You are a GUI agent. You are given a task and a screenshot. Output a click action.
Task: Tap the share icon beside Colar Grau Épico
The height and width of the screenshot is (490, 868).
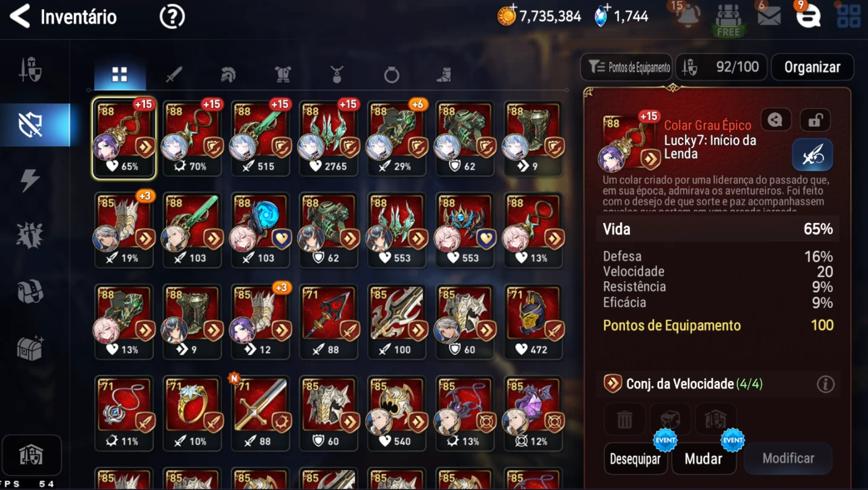pyautogui.click(x=775, y=120)
